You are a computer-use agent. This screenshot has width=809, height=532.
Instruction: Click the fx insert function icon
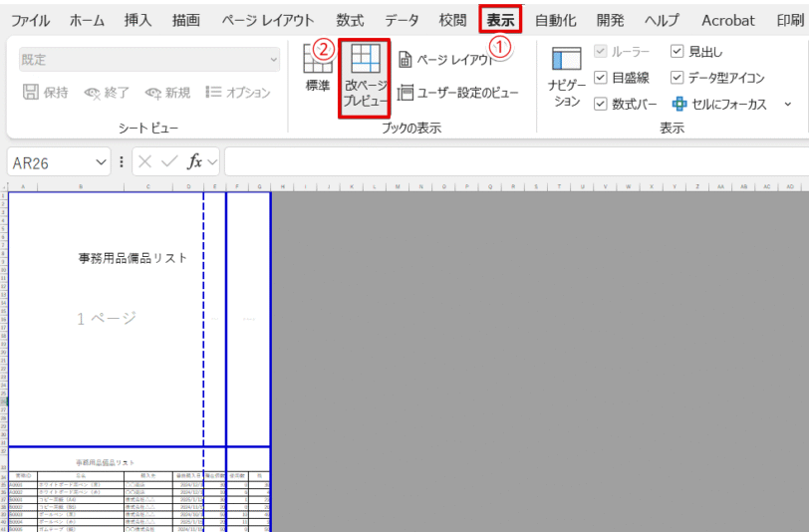pyautogui.click(x=194, y=162)
